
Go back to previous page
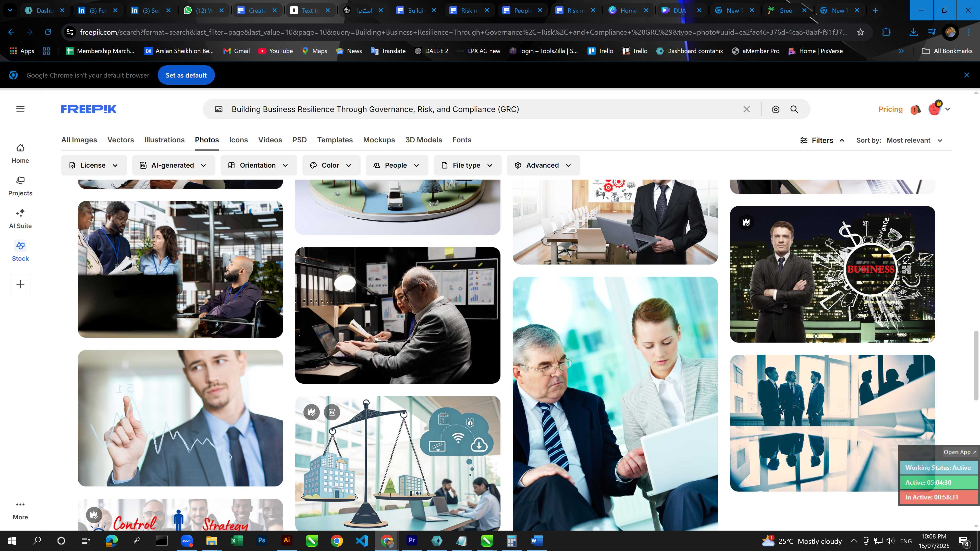[11, 32]
